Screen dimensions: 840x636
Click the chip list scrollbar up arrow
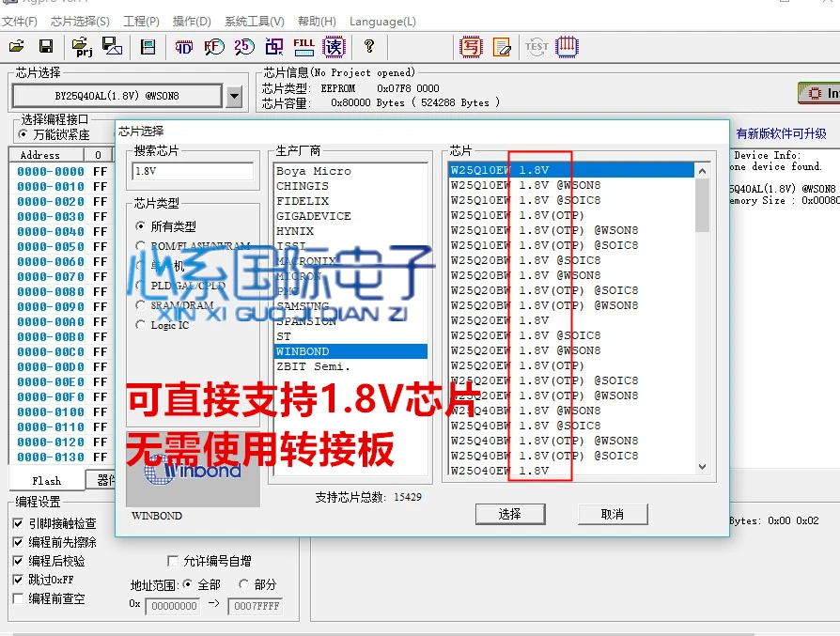coord(702,171)
